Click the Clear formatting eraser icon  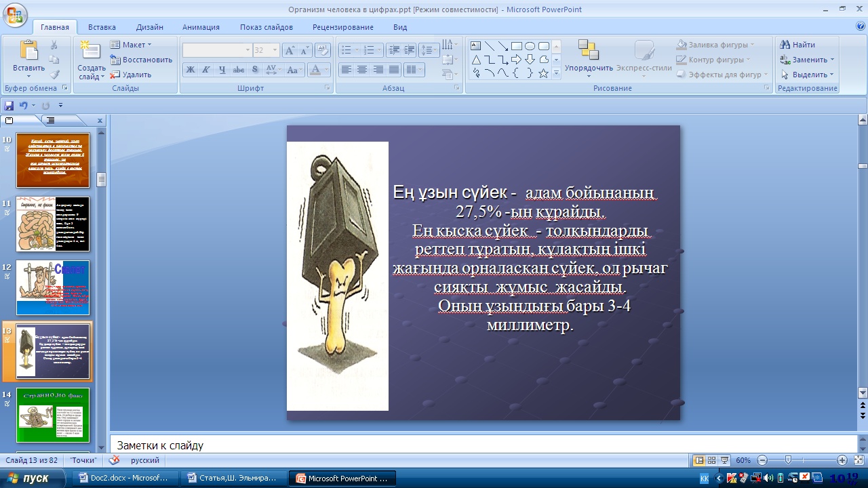(323, 50)
